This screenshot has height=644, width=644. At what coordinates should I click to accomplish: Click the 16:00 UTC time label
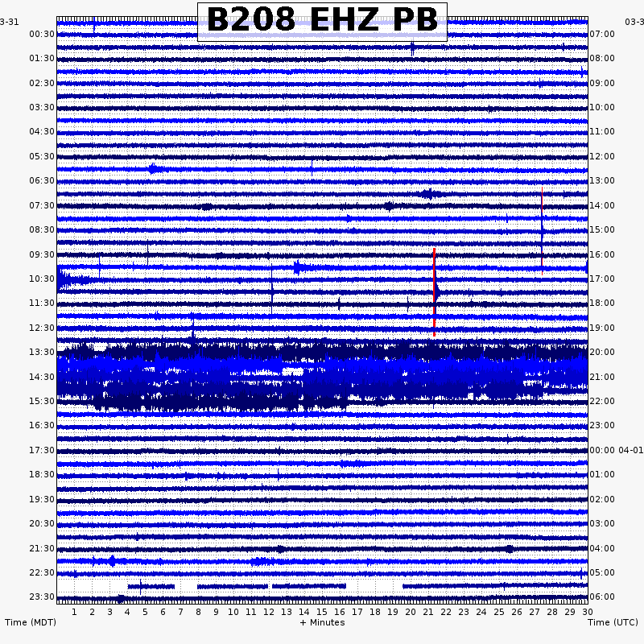pos(602,254)
